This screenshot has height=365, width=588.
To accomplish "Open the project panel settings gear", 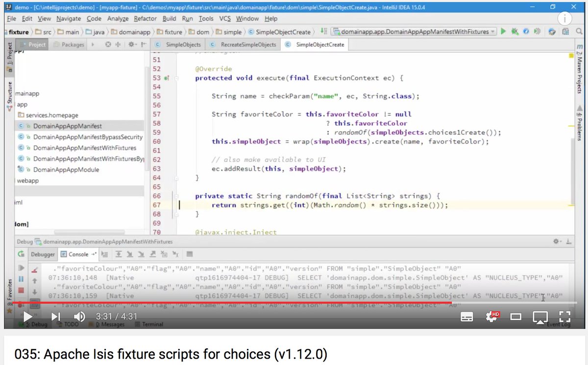I will 132,45.
